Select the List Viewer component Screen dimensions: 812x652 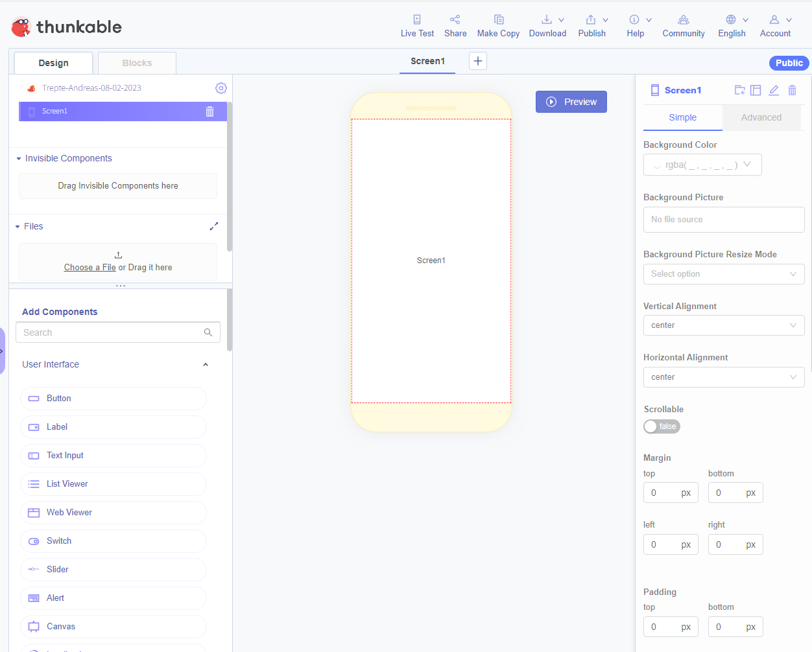pyautogui.click(x=113, y=484)
